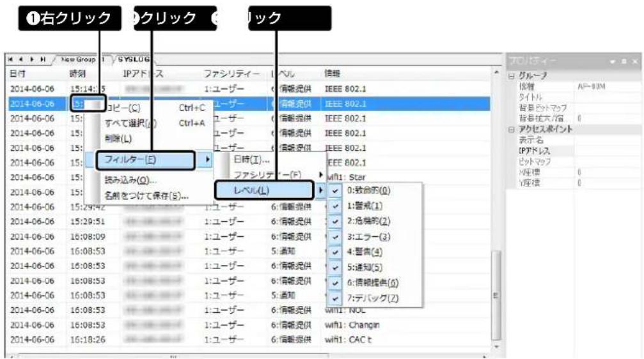Expand arrow next to レベル(L)

pos(321,190)
